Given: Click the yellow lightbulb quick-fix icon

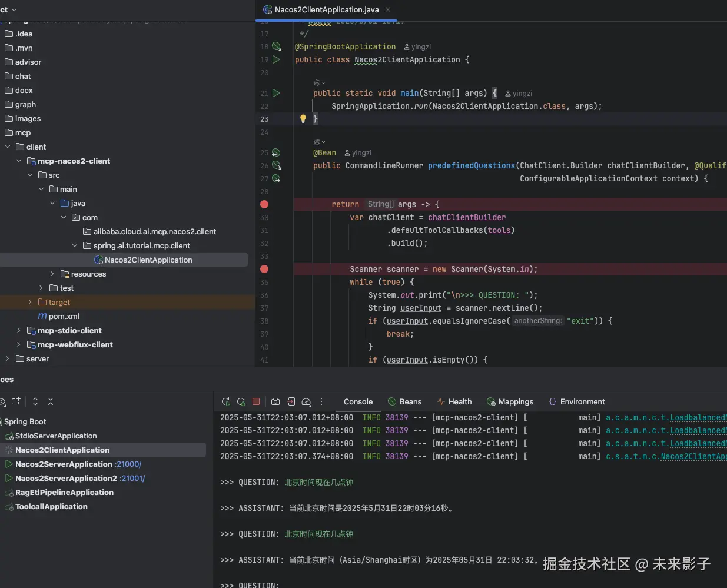Looking at the screenshot, I should pyautogui.click(x=303, y=119).
